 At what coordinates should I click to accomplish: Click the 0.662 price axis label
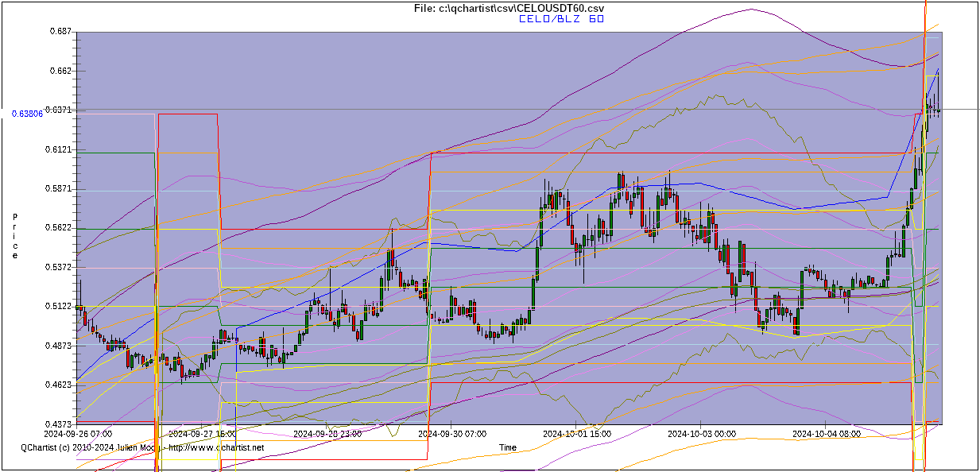tap(60, 71)
